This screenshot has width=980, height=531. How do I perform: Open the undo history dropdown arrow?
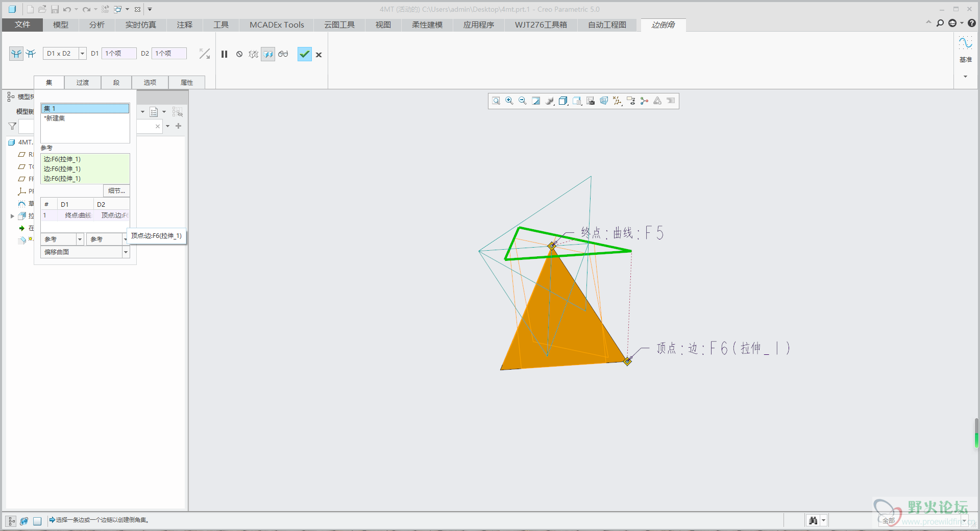[x=76, y=9]
